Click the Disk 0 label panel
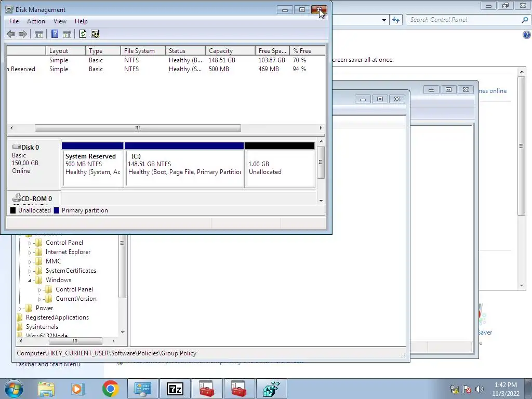532x399 pixels. click(x=34, y=165)
